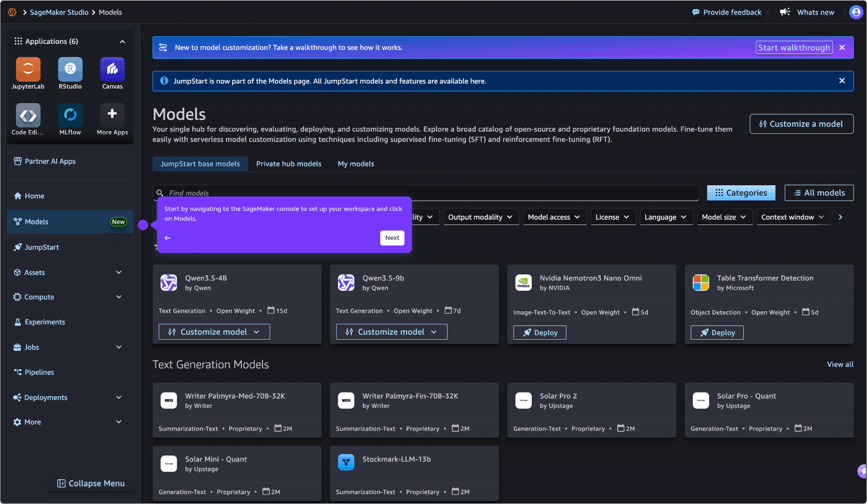The image size is (867, 504).
Task: Switch to Categories view
Action: (x=741, y=193)
